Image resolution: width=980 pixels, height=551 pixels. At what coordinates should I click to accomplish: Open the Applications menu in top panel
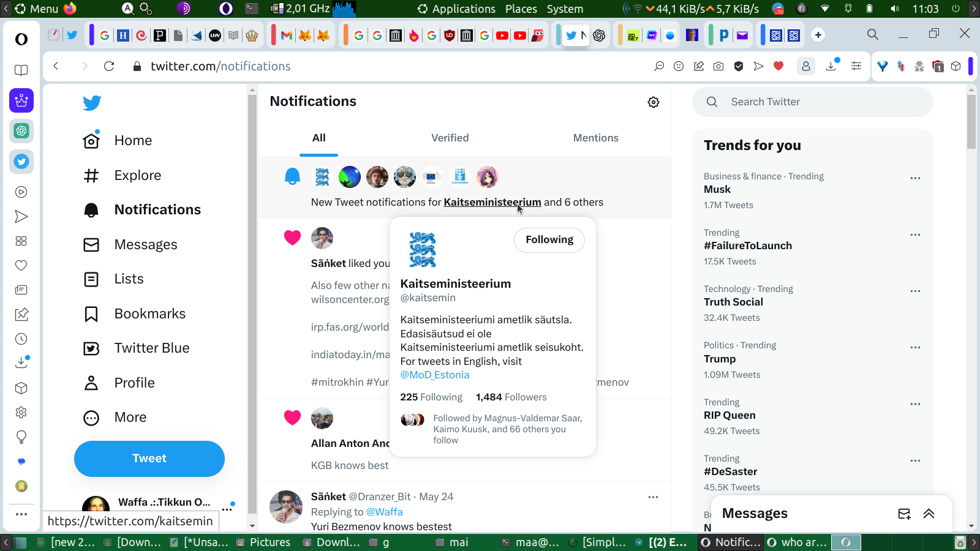click(x=457, y=9)
